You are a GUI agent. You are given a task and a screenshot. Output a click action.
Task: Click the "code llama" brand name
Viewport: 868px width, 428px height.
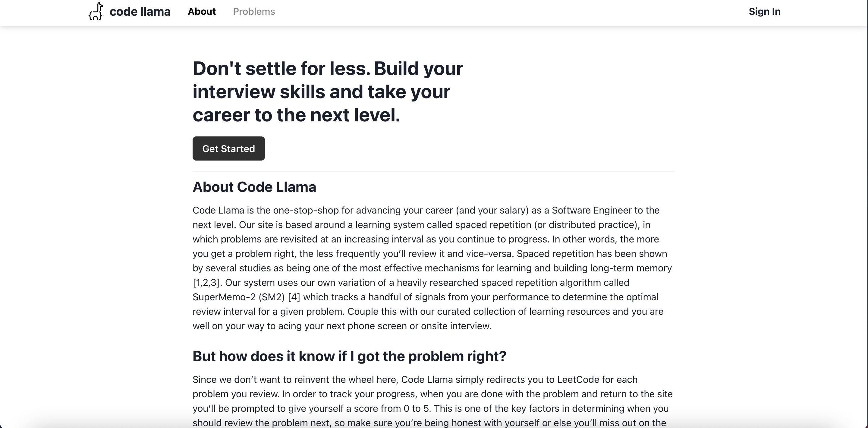pyautogui.click(x=140, y=11)
